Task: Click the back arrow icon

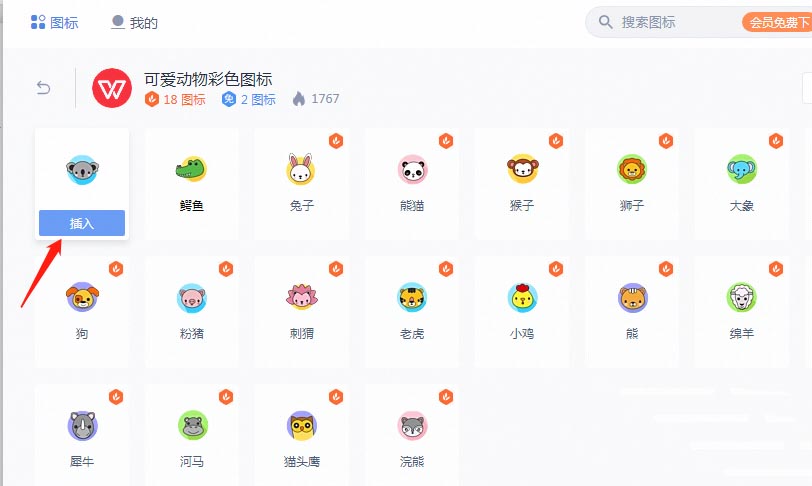Action: pos(44,88)
